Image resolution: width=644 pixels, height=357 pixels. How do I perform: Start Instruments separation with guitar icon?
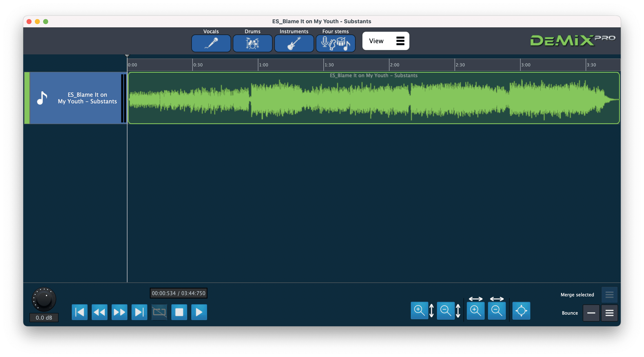(294, 43)
